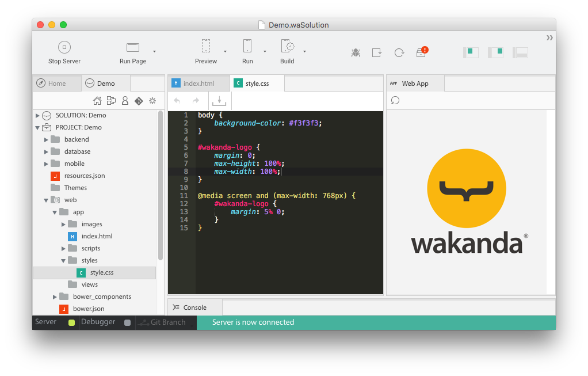Viewport: 588px width, 376px height.
Task: Open the settings gear in explorer toolbar
Action: (x=152, y=101)
